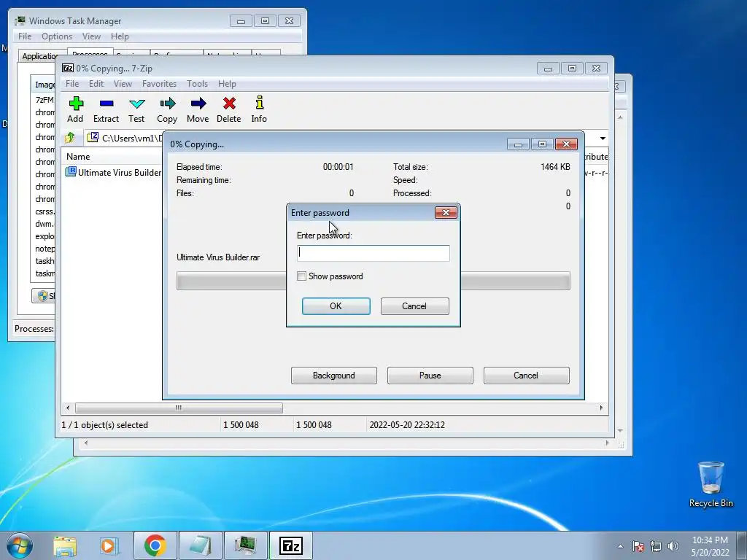The width and height of the screenshot is (747, 560).
Task: Open Task Manager Help menu
Action: (x=120, y=36)
